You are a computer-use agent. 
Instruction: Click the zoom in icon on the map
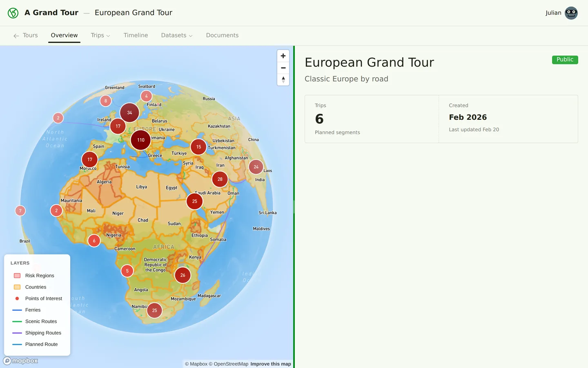(283, 56)
